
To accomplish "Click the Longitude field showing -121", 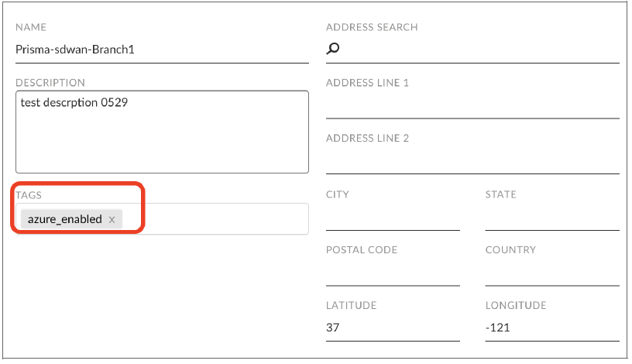I will (x=551, y=328).
